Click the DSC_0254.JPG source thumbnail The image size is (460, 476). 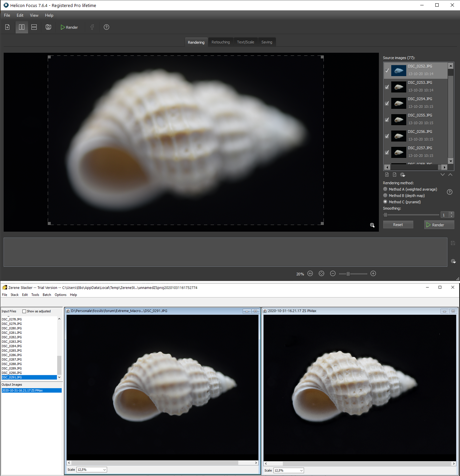coord(399,103)
